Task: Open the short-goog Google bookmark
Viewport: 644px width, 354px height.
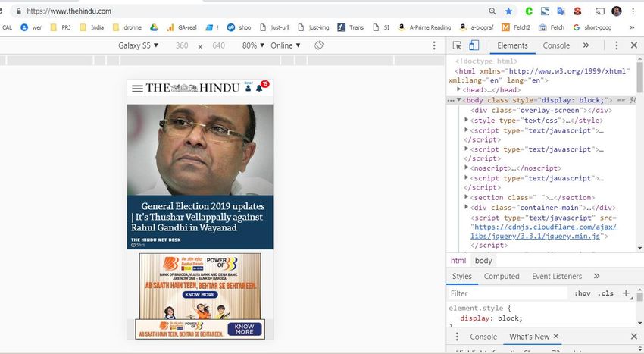Action: tap(592, 27)
